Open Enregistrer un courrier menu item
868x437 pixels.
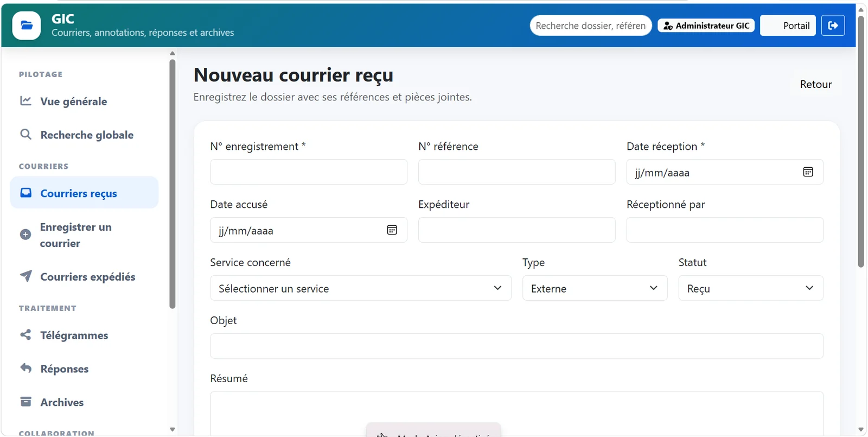tap(84, 235)
